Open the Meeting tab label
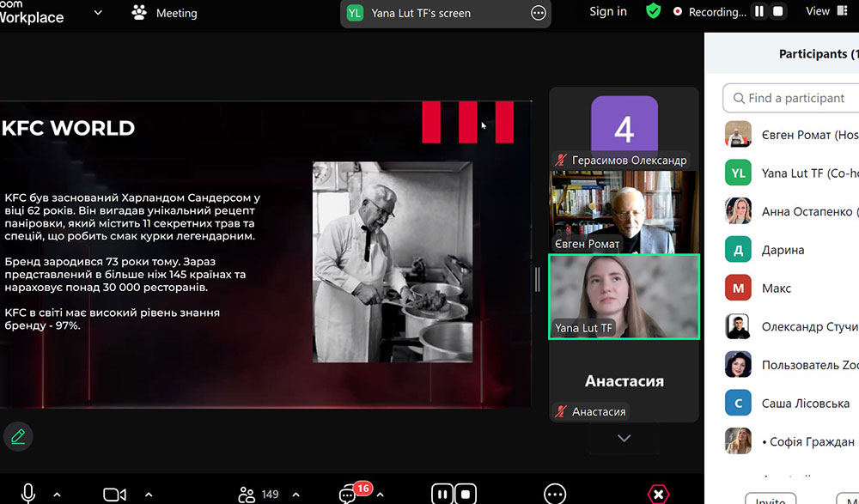This screenshot has width=859, height=504. point(176,13)
